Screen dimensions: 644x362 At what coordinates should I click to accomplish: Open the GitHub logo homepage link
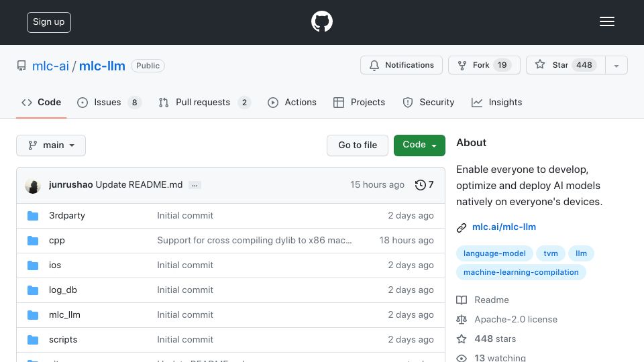tap(321, 21)
